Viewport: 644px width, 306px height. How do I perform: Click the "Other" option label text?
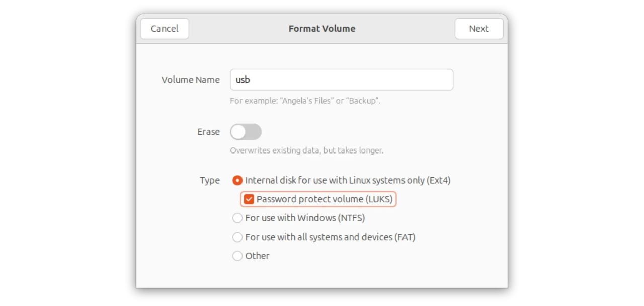(257, 256)
